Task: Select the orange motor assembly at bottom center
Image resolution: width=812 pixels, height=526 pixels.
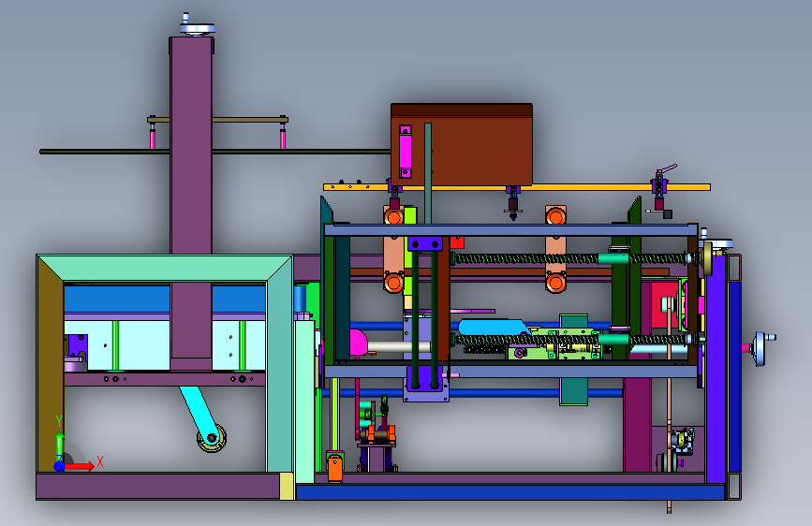Action: pos(378,434)
